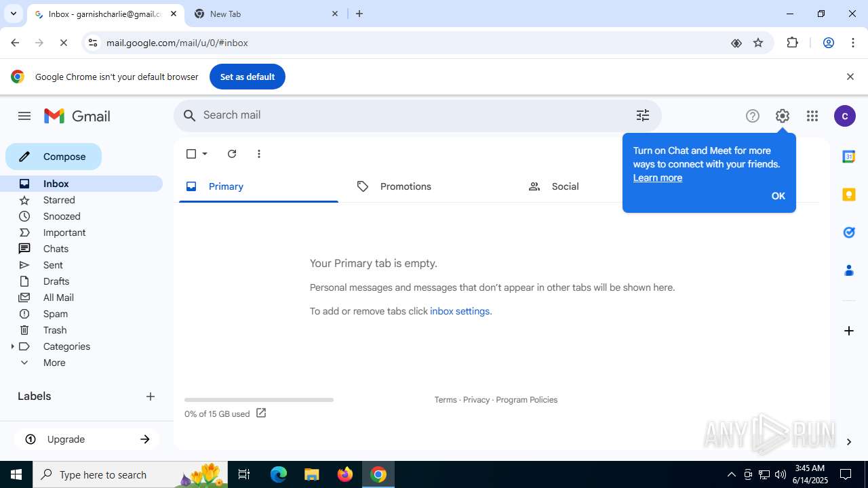
Task: Bookmark this tab with star icon
Action: click(758, 43)
